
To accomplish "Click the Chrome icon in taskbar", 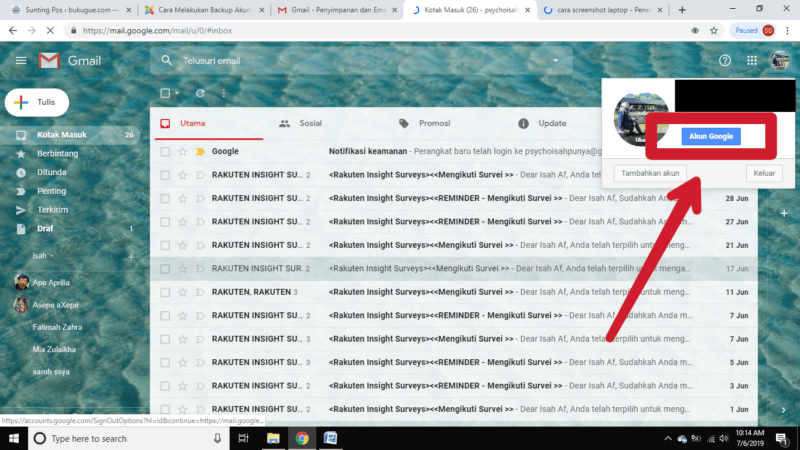I will coord(302,438).
